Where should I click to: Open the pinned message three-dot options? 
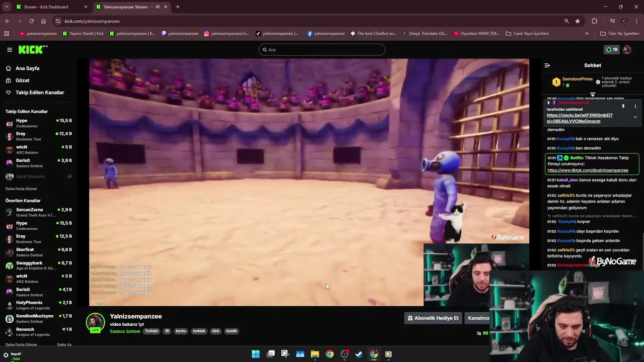click(635, 107)
